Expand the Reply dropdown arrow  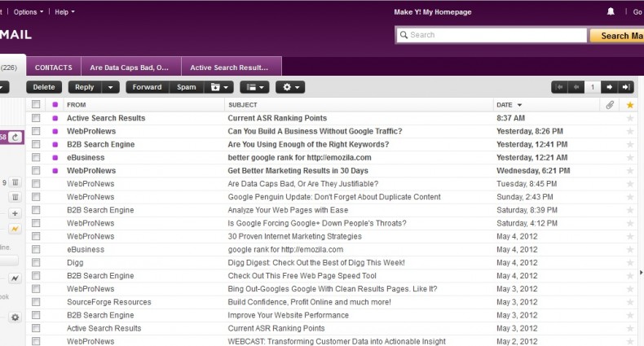click(110, 87)
